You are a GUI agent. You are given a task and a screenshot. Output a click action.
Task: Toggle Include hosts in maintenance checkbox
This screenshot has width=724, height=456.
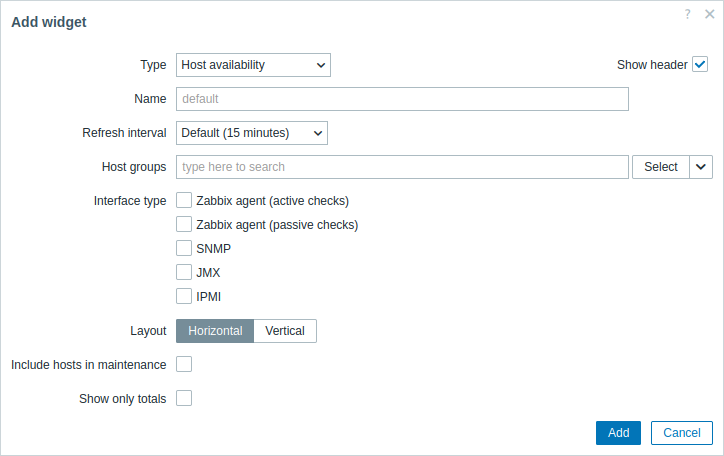[x=184, y=364]
